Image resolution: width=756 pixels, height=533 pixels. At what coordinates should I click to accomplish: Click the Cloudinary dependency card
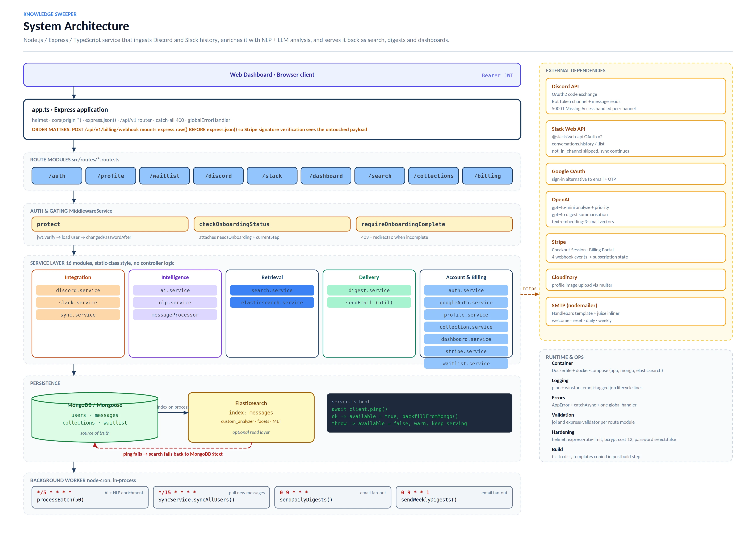pyautogui.click(x=635, y=280)
